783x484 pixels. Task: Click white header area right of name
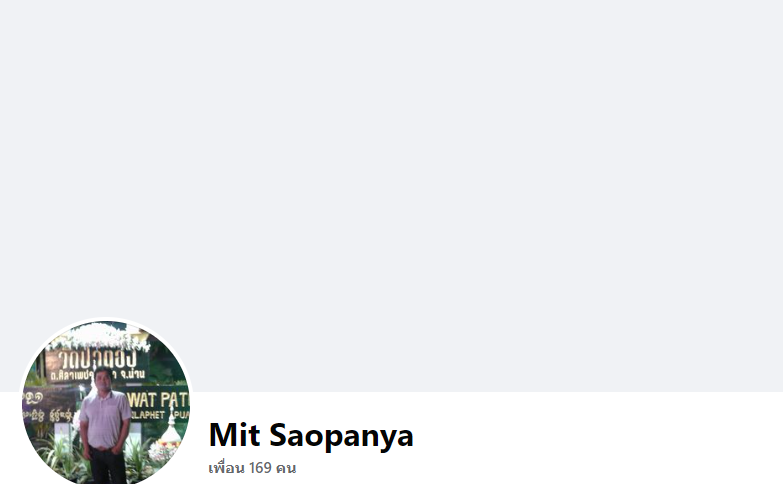[x=599, y=438]
